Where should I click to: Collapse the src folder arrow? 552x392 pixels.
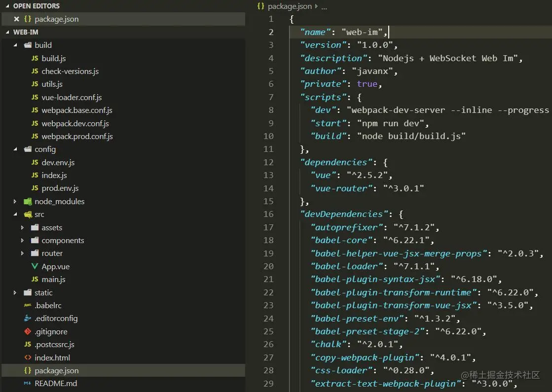pos(15,214)
